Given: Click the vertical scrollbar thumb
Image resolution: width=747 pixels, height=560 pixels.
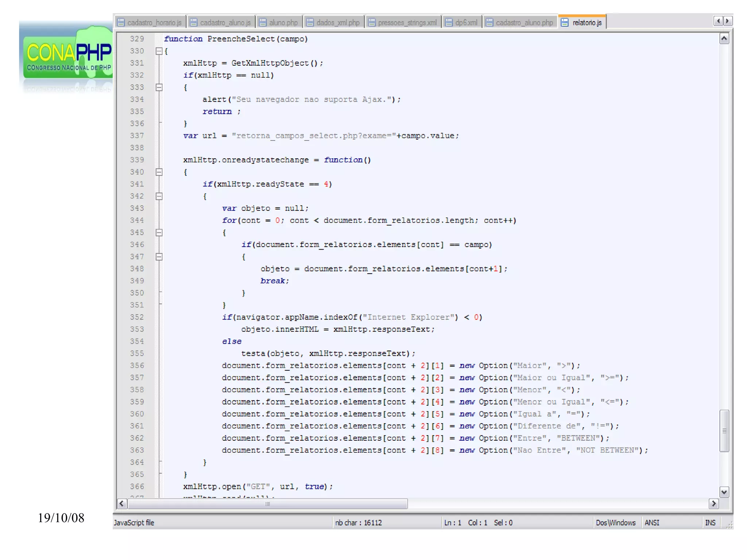Looking at the screenshot, I should click(x=724, y=431).
